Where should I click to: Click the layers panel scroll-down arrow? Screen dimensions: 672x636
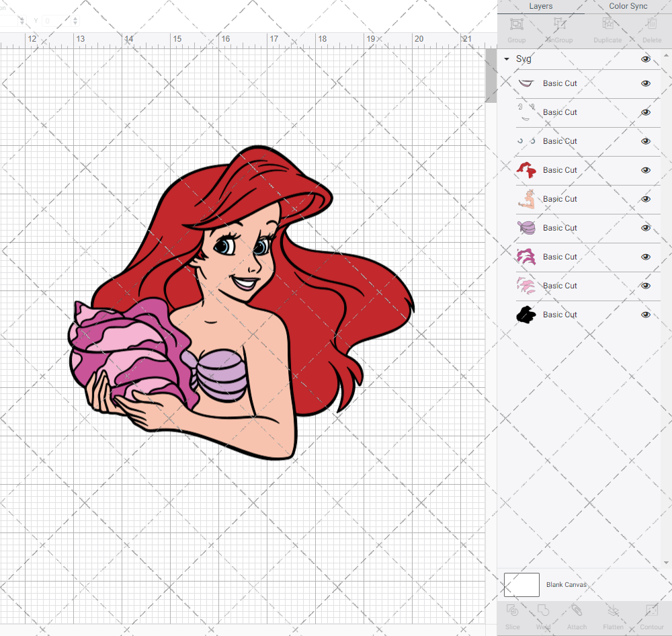pyautogui.click(x=666, y=563)
